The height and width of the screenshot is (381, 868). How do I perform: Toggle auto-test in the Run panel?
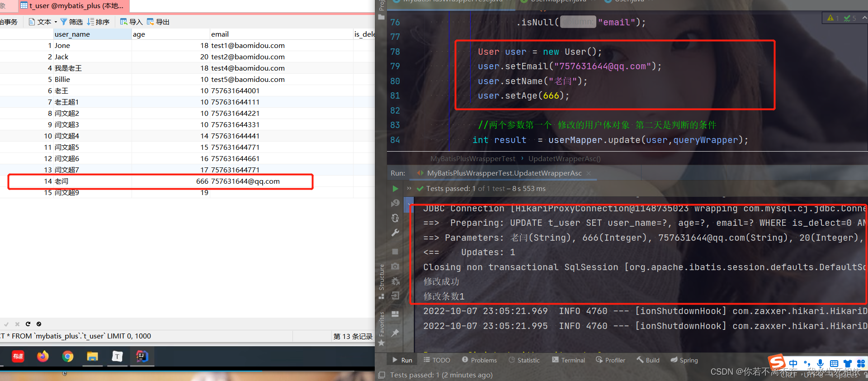(395, 218)
